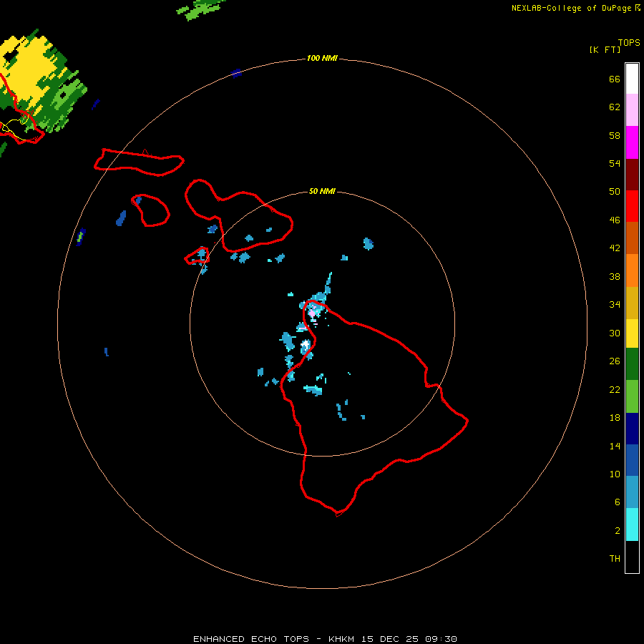Select the mustard gold legend swatch
Image resolution: width=644 pixels, height=644 pixels.
coord(632,303)
